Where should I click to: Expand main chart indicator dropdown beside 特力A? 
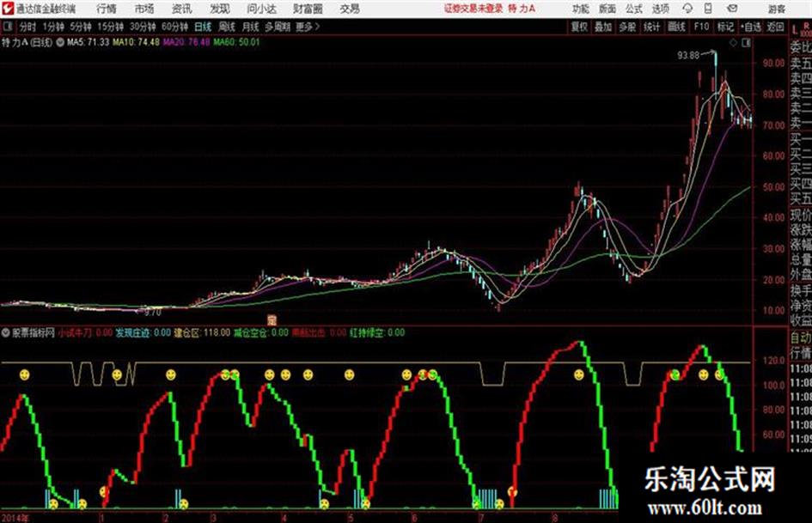pyautogui.click(x=60, y=42)
